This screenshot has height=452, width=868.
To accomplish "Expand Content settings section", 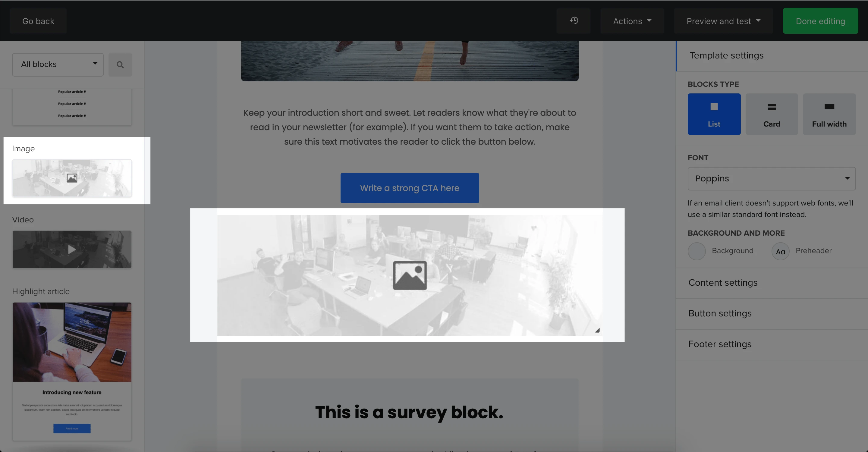I will pos(723,283).
